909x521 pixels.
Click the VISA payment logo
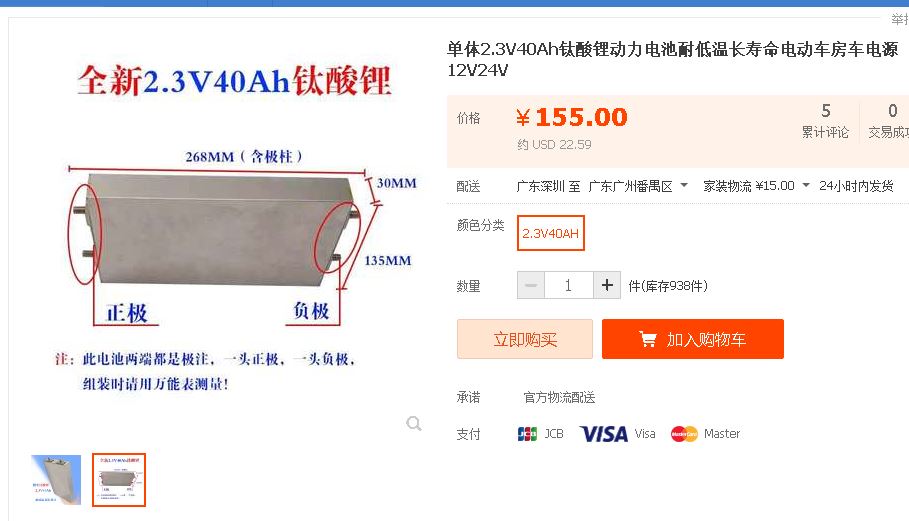point(603,433)
